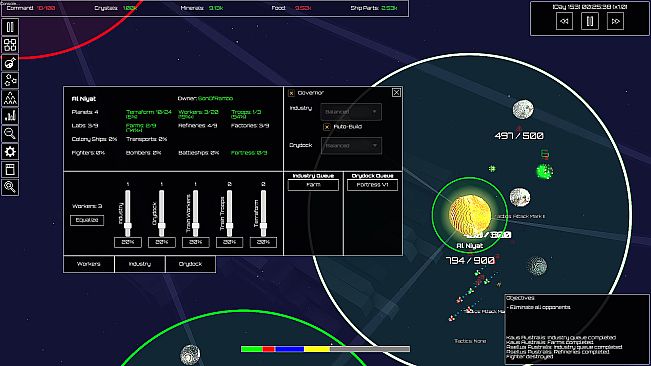Click the Ship Parts resource readout
The width and height of the screenshot is (651, 366).
374,8
